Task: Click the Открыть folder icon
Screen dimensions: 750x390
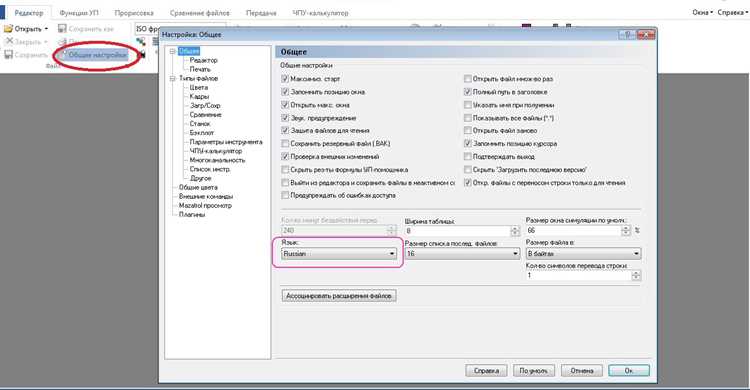Action: pos(8,29)
